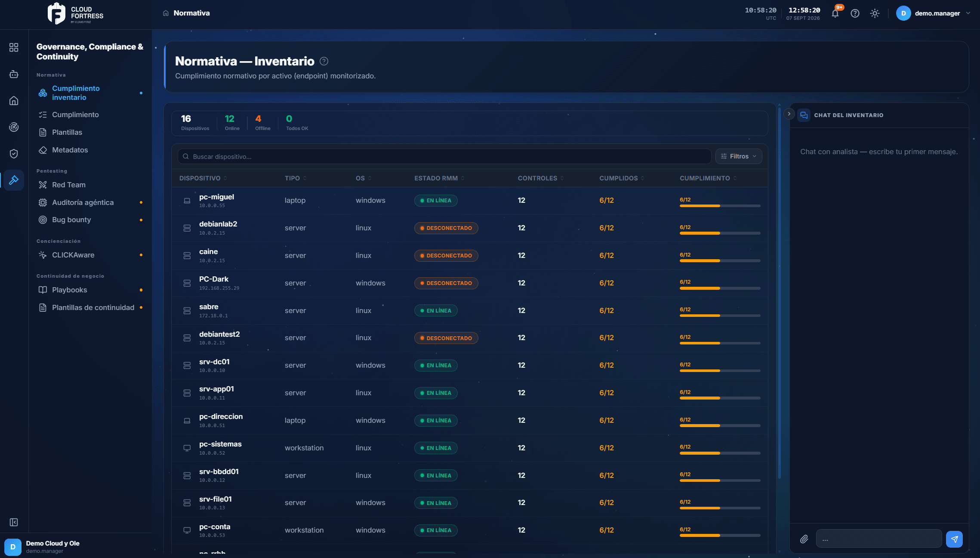Click the PC-Dark server icon
This screenshot has height=558, width=980.
tap(187, 283)
